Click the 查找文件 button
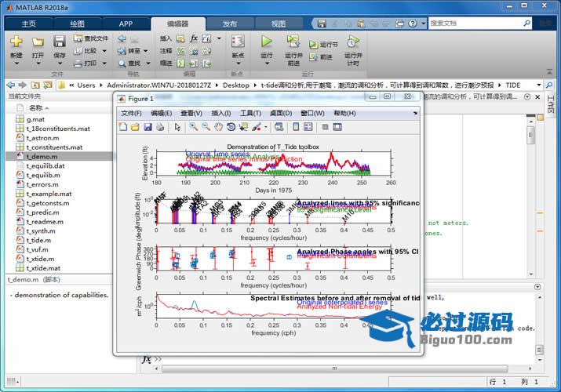This screenshot has width=561, height=392. [x=91, y=38]
